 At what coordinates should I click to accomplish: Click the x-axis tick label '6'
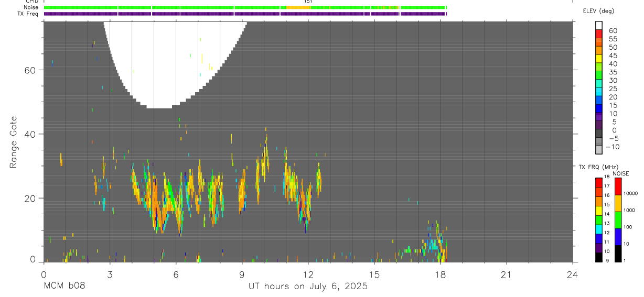click(x=176, y=274)
